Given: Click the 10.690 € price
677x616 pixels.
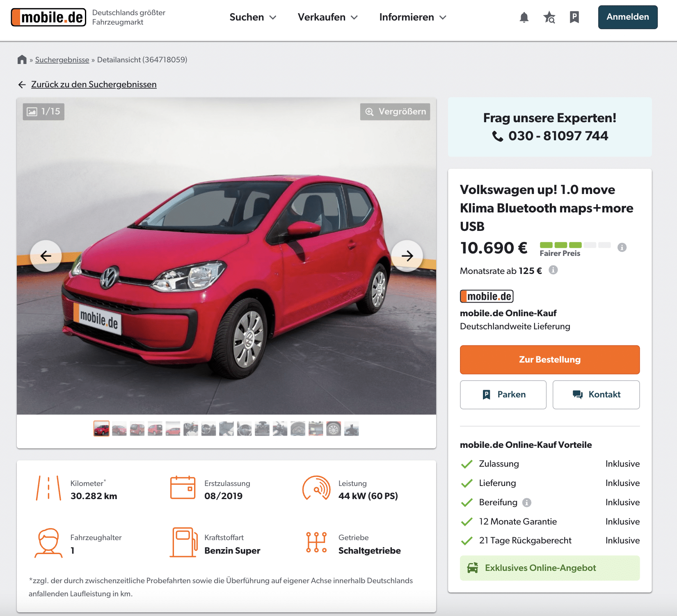Looking at the screenshot, I should point(494,248).
